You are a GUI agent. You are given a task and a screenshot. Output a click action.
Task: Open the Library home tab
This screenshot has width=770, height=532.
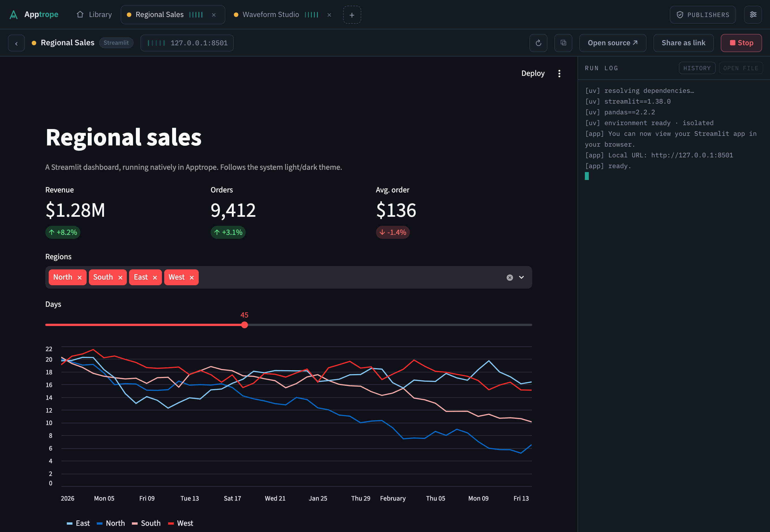point(94,15)
